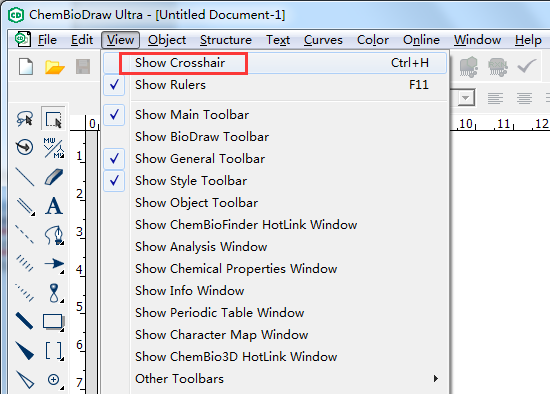Expand the Other Toolbars submenu

click(275, 379)
